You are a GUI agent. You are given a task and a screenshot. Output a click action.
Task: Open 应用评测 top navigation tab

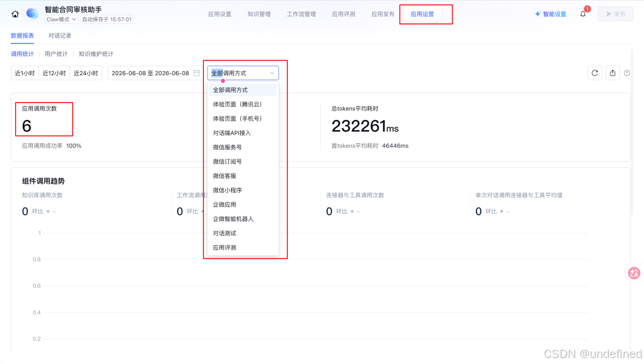tap(343, 14)
